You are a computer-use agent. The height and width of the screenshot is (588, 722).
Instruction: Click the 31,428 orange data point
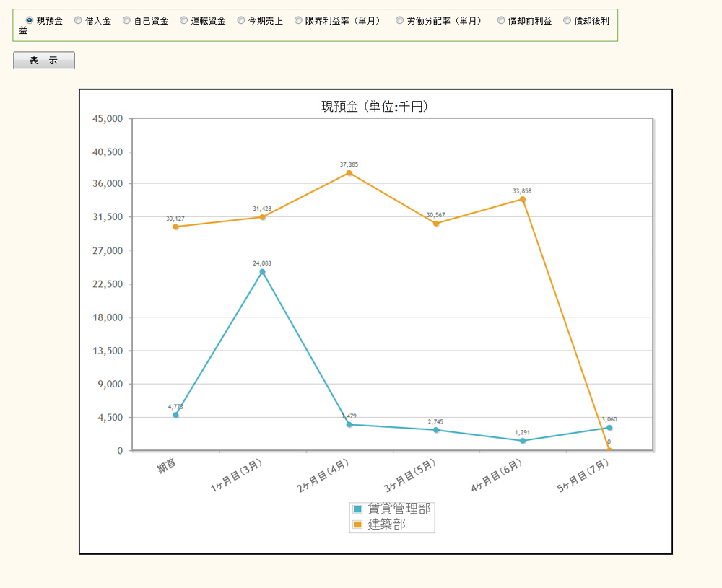262,217
